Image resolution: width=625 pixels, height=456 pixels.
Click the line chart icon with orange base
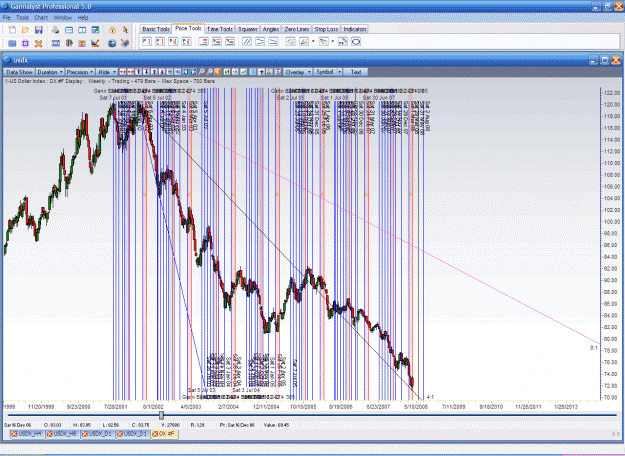[x=95, y=43]
